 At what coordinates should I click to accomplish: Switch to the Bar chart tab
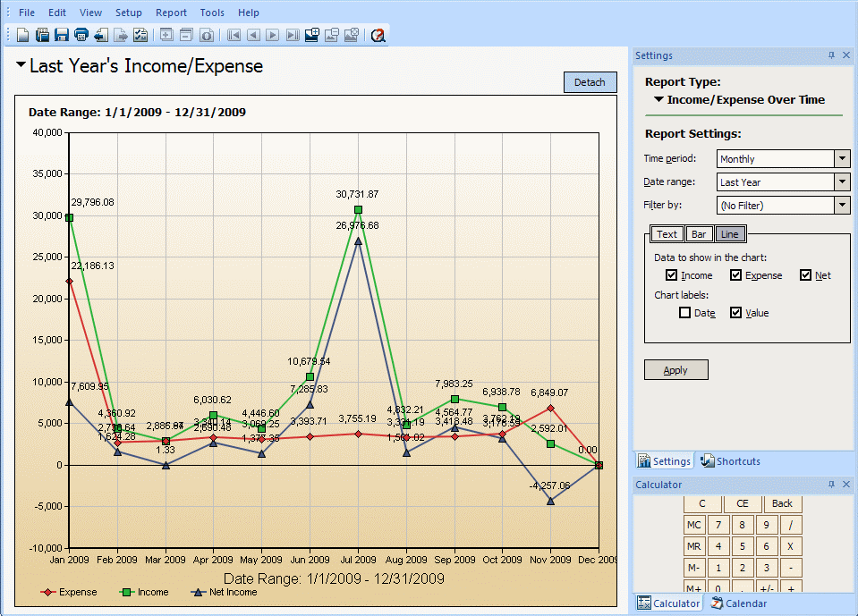pyautogui.click(x=699, y=234)
